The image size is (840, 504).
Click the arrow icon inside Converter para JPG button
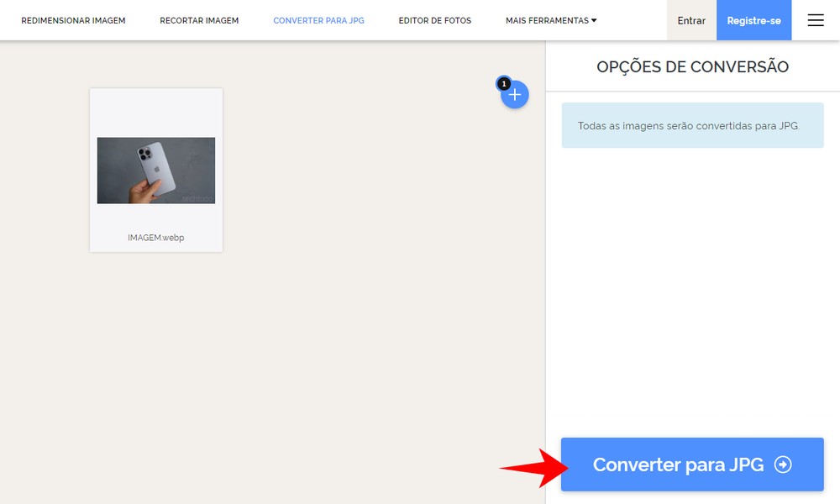point(782,464)
